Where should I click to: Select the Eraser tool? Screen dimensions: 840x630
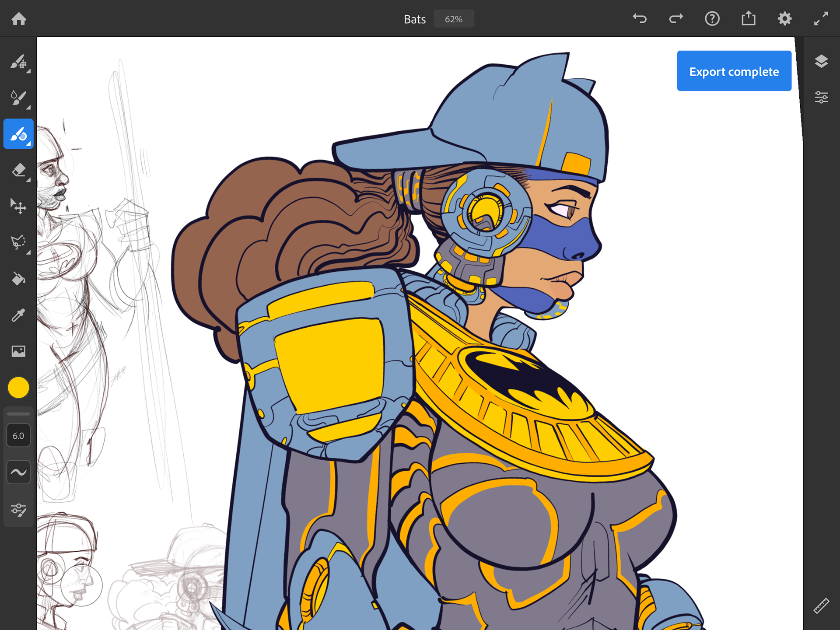point(18,170)
